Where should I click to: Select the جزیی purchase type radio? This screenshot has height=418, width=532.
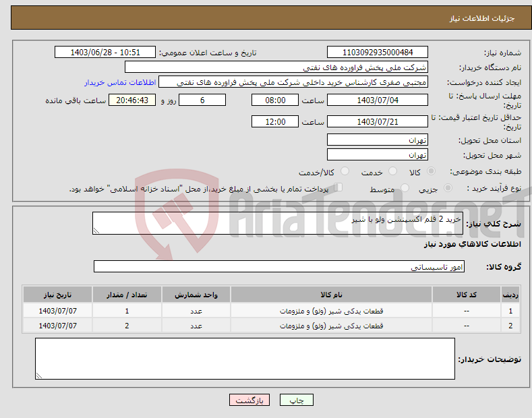(448, 188)
